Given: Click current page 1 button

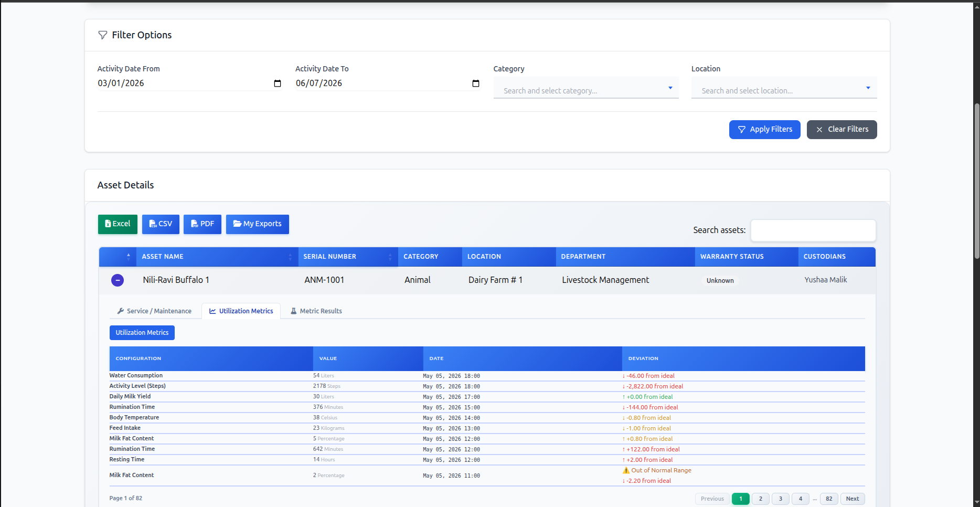Looking at the screenshot, I should coord(741,499).
